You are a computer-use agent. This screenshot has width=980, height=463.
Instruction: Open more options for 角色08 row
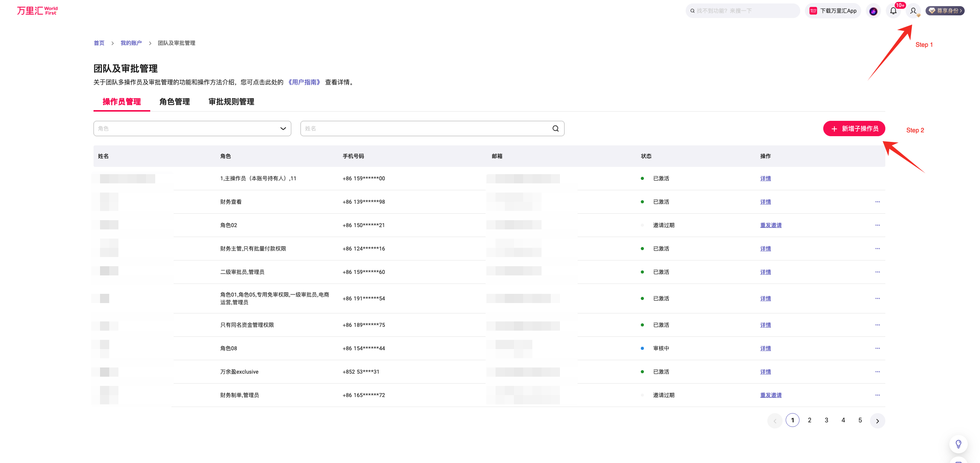click(x=877, y=348)
